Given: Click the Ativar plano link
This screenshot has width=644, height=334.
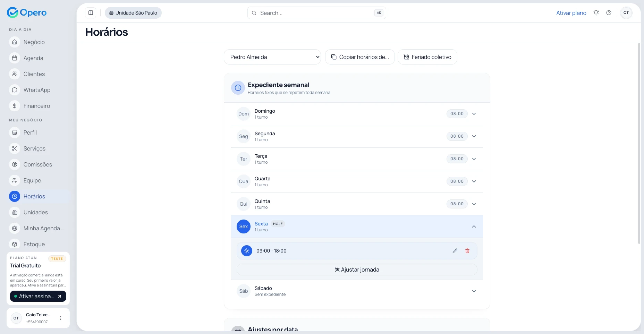Looking at the screenshot, I should click(x=571, y=12).
